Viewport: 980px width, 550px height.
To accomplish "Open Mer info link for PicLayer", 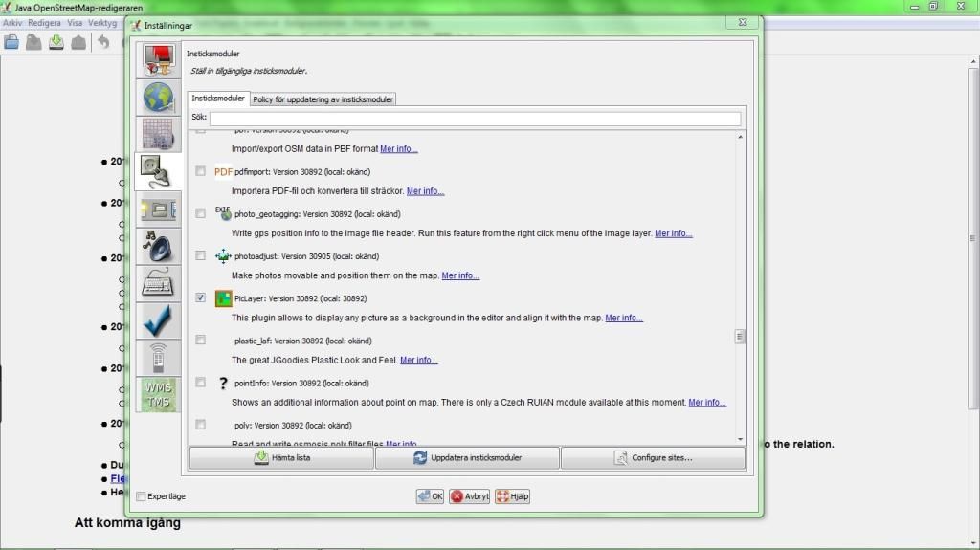I will pyautogui.click(x=624, y=318).
